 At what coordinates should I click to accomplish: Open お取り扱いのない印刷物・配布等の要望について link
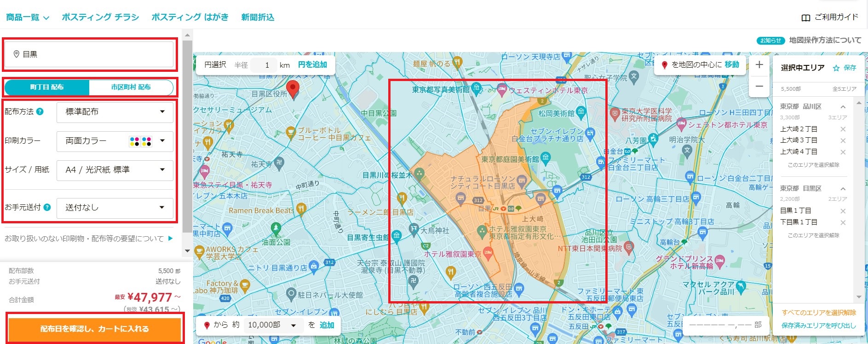point(89,239)
